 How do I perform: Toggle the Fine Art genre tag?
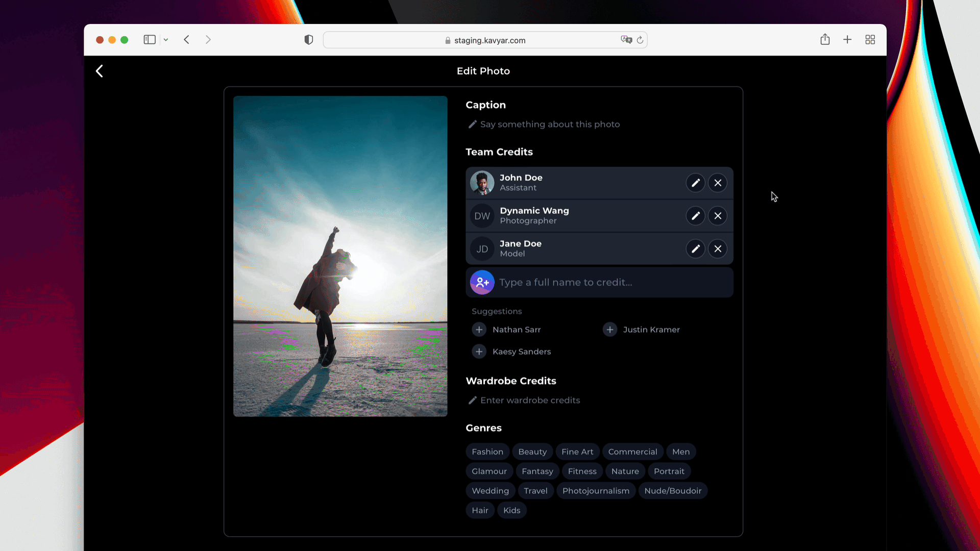(577, 452)
